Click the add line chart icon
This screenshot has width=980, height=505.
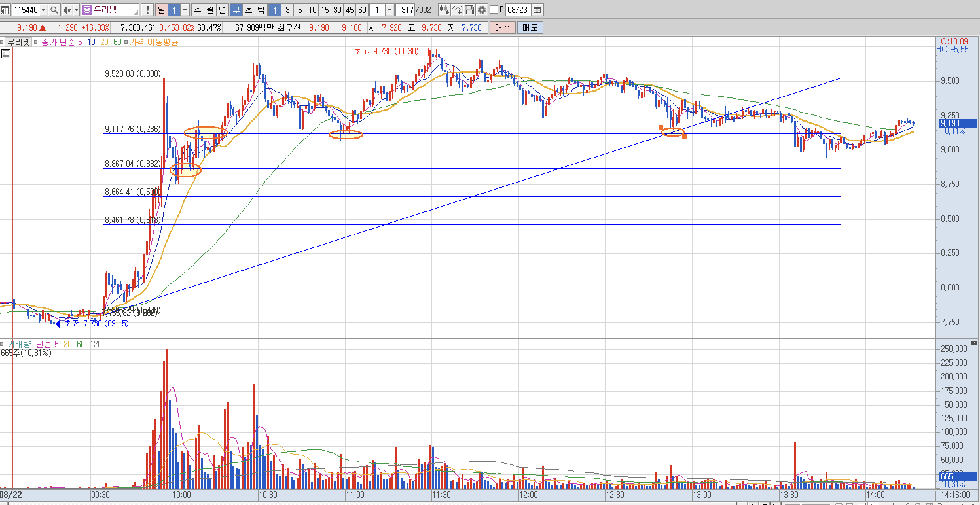tap(457, 10)
